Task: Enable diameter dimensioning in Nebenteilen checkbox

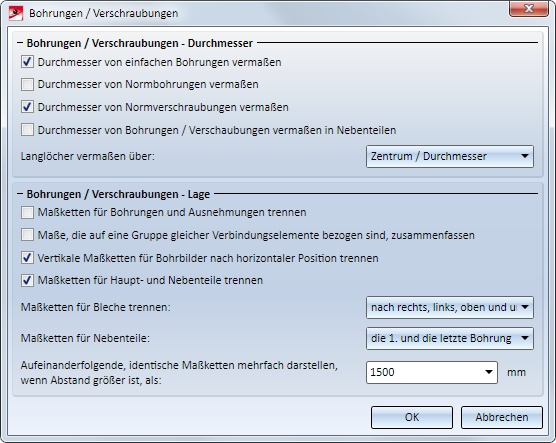Action: point(27,130)
